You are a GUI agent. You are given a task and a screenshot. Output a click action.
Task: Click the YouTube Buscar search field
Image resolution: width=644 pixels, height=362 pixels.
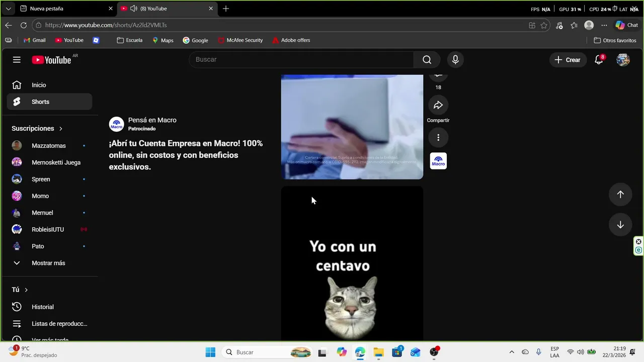[x=301, y=60]
